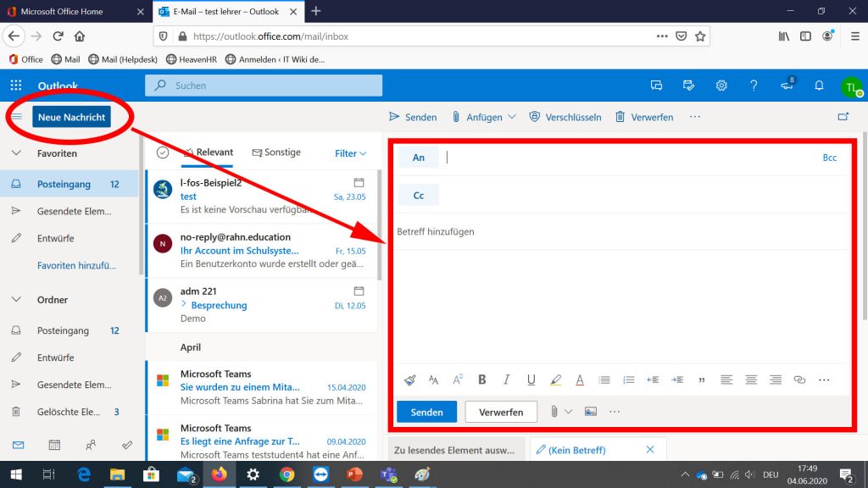Select the Entwürfe folder under Favoriten

(x=56, y=238)
